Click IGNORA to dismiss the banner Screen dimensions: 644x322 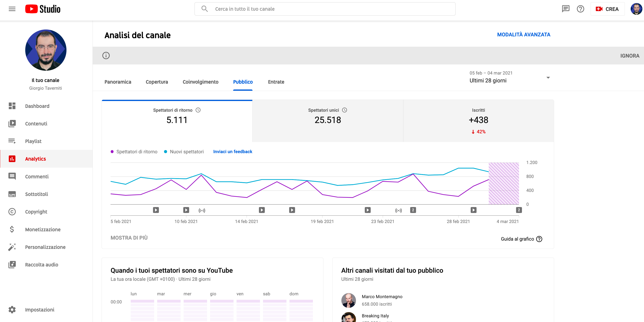pos(630,56)
